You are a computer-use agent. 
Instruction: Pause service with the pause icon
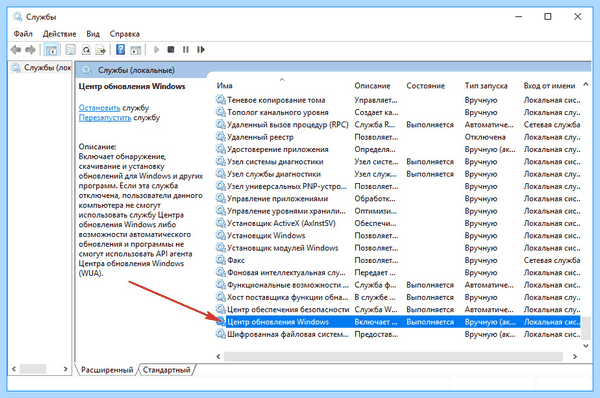186,49
